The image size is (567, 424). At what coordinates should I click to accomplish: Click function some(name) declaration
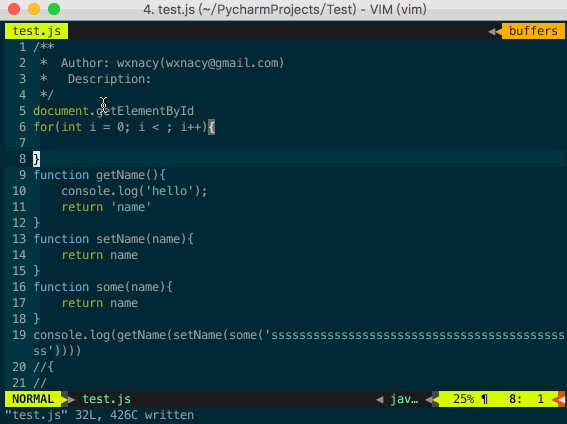coord(103,287)
